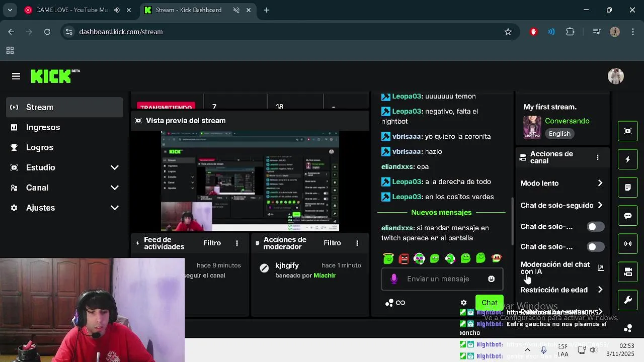Open the broadcast signal icon in right rail

tap(628, 244)
